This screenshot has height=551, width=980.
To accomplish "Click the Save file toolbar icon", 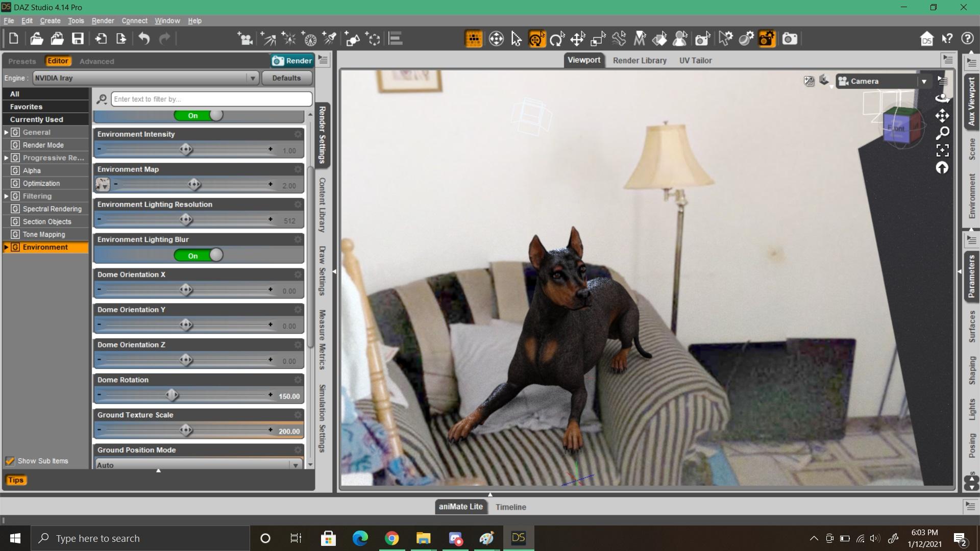I will pyautogui.click(x=78, y=39).
